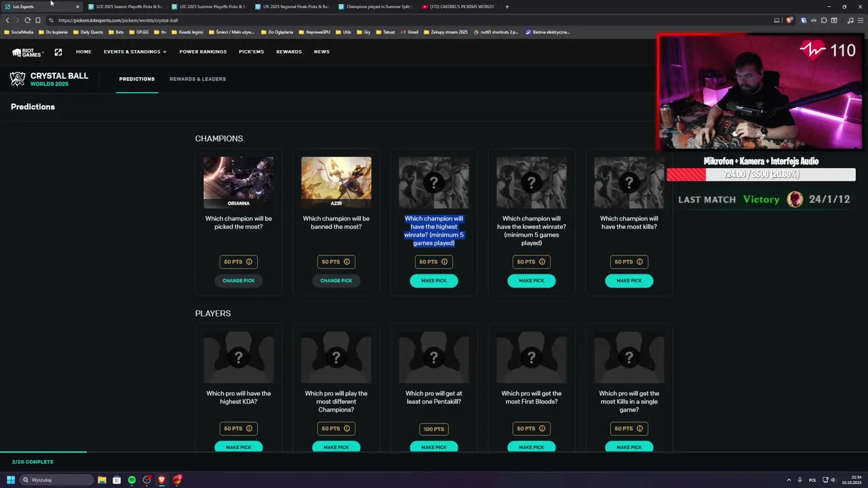Switch to Caedrel's Pickems Worlds YouTube tab

click(459, 7)
